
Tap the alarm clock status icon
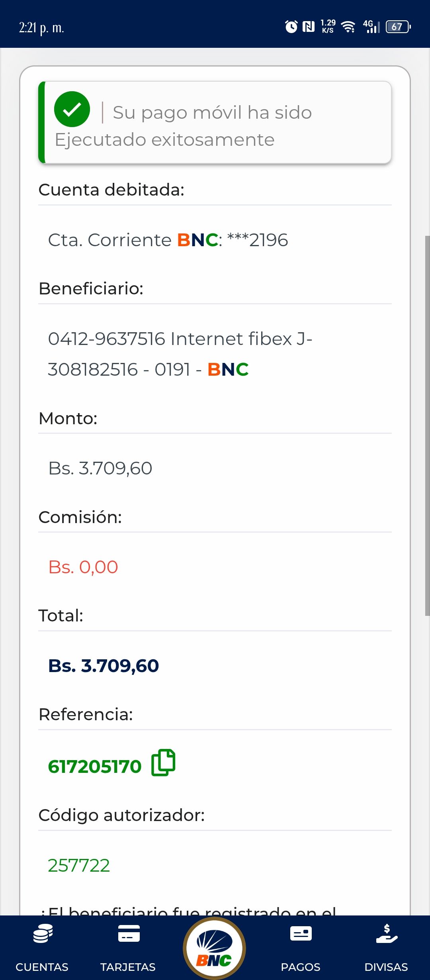291,27
